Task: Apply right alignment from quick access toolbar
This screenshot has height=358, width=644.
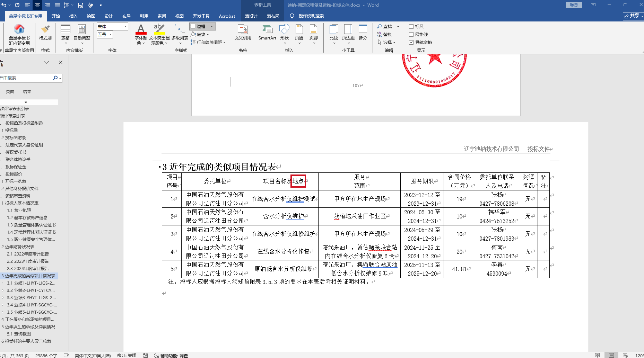Action: (x=47, y=5)
